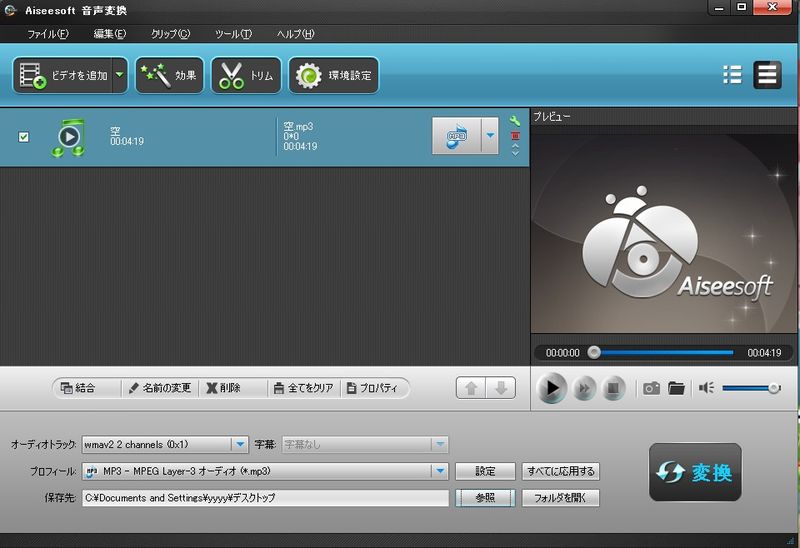800x548 pixels.
Task: Click the MP3 output format icon
Action: tap(457, 136)
